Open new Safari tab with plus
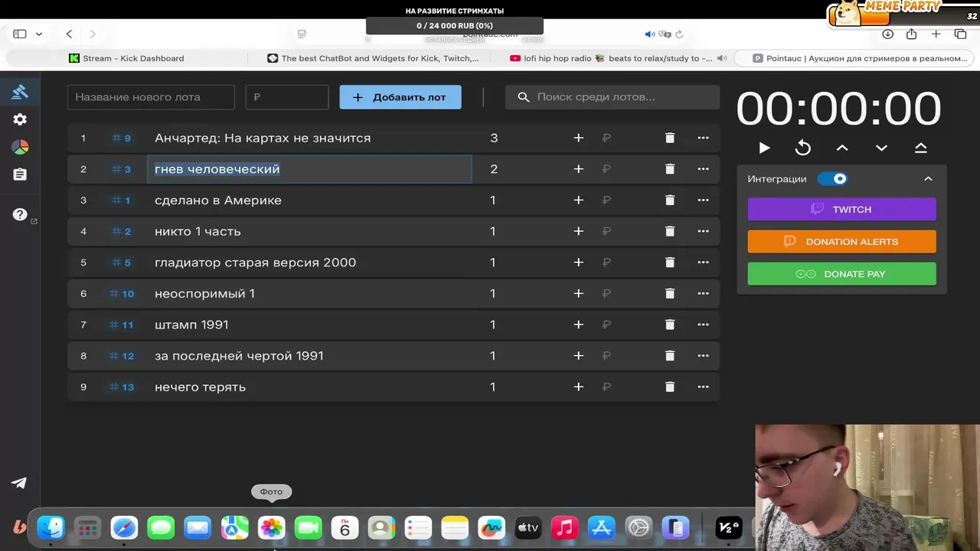 (936, 34)
